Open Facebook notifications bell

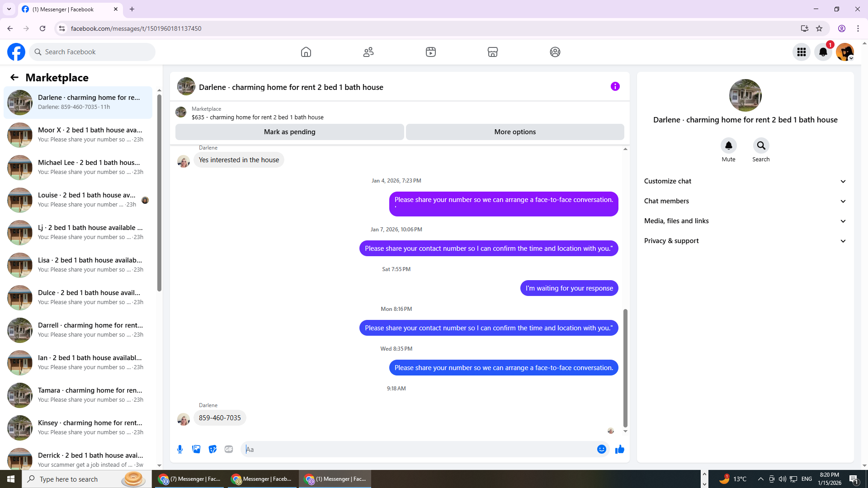[823, 52]
